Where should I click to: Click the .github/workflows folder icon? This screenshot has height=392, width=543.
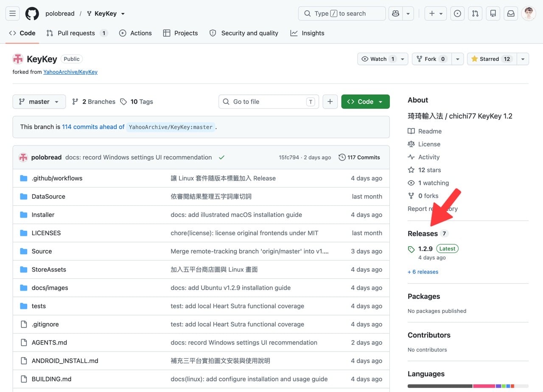(x=24, y=178)
